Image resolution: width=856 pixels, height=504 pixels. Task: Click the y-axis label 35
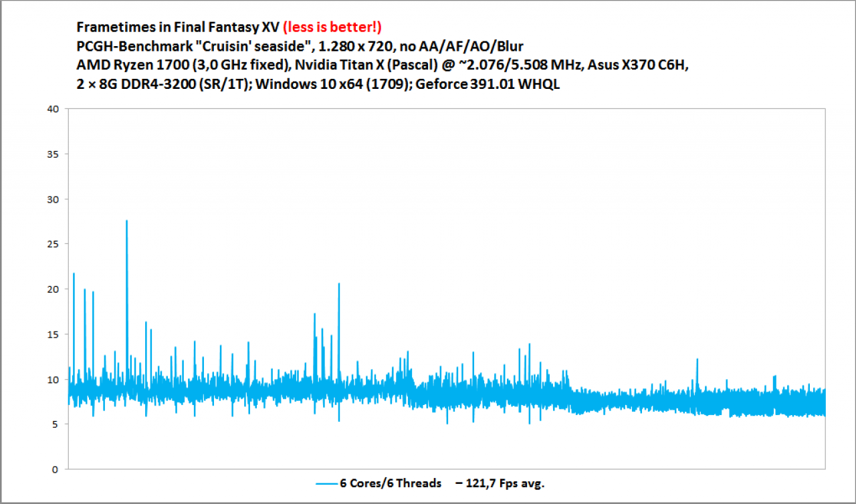tap(53, 154)
